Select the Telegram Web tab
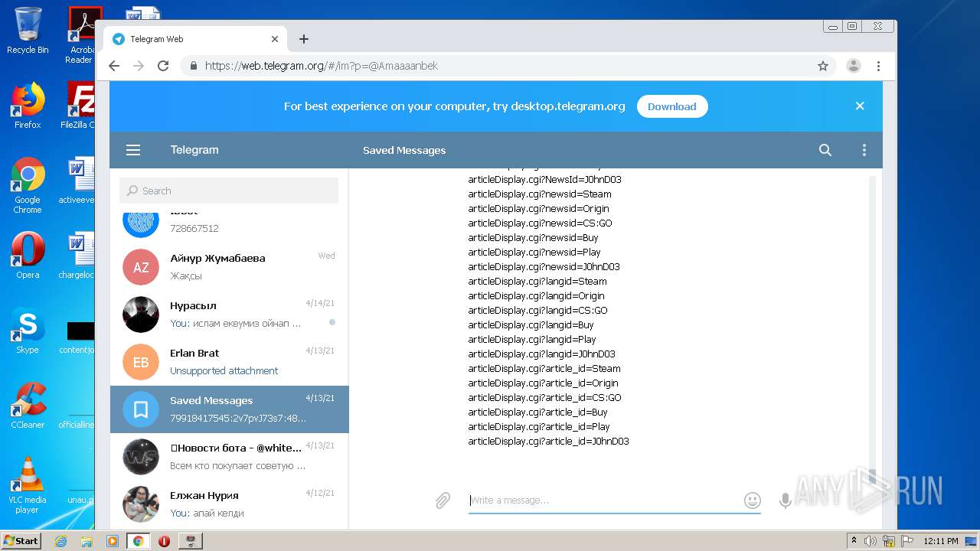This screenshot has height=551, width=980. pyautogui.click(x=196, y=39)
